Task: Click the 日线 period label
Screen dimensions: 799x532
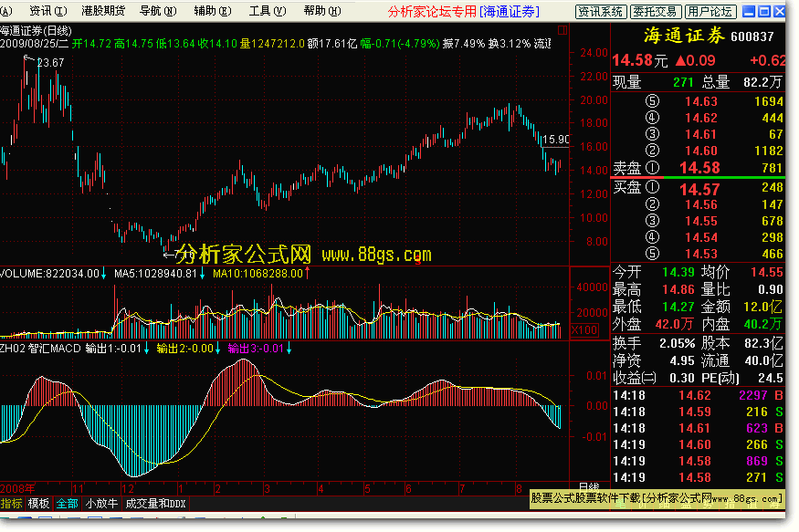Action: [589, 487]
